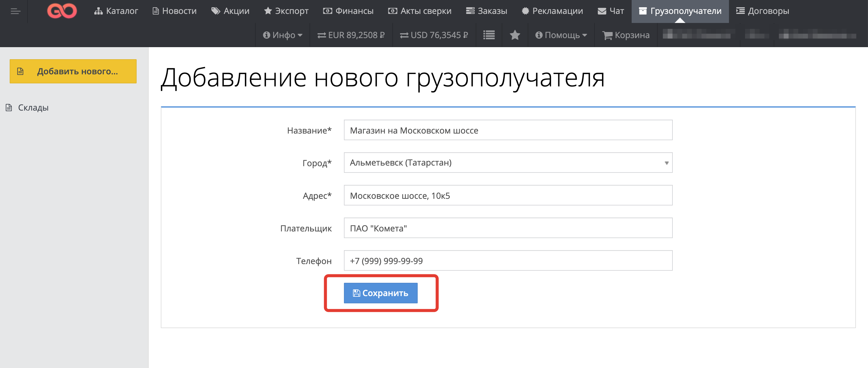Expand the Инфо dropdown menu

coord(282,35)
